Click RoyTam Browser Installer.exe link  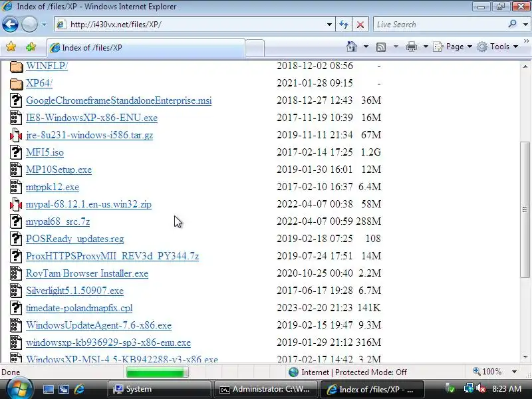tap(87, 273)
